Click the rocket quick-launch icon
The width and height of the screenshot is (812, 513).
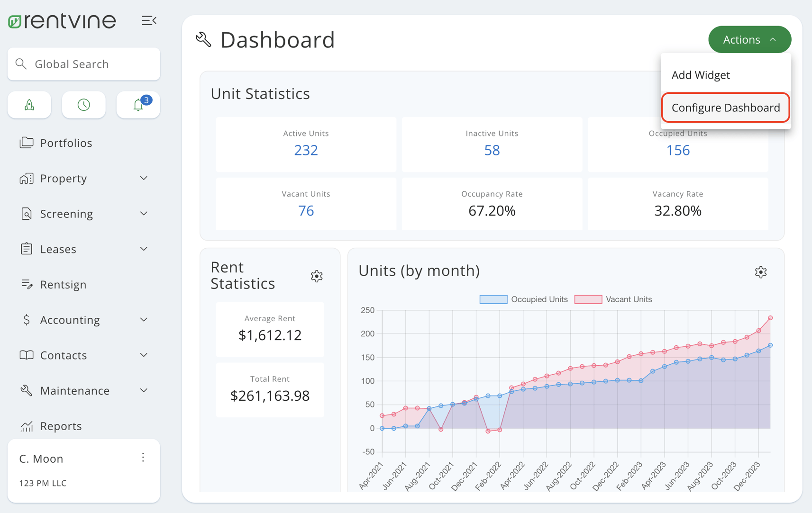click(29, 105)
